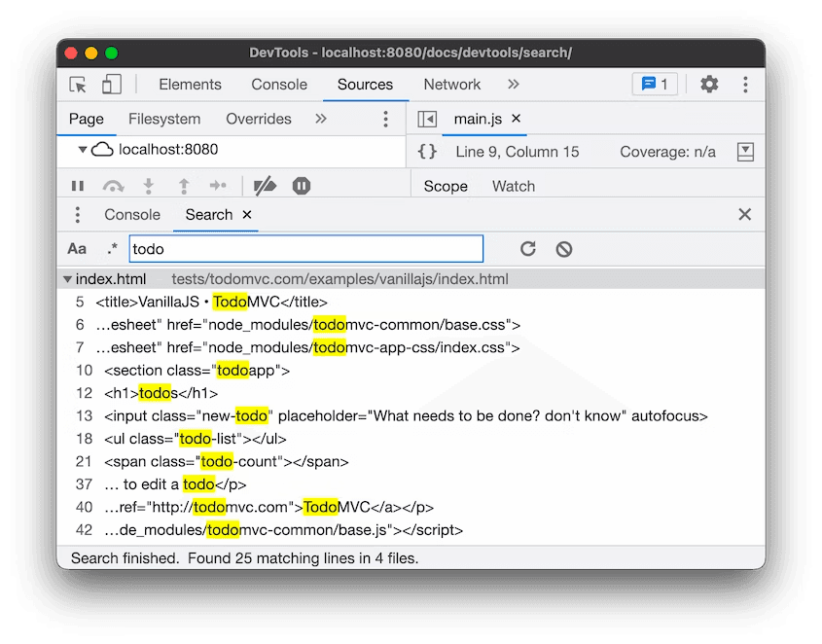Click the pretty print braces icon
The image size is (822, 644).
(427, 152)
